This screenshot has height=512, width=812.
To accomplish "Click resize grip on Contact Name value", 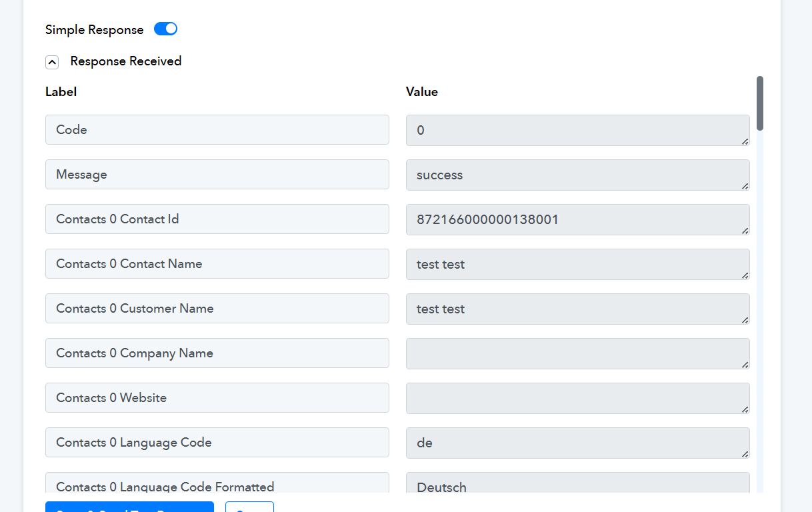I will [745, 275].
